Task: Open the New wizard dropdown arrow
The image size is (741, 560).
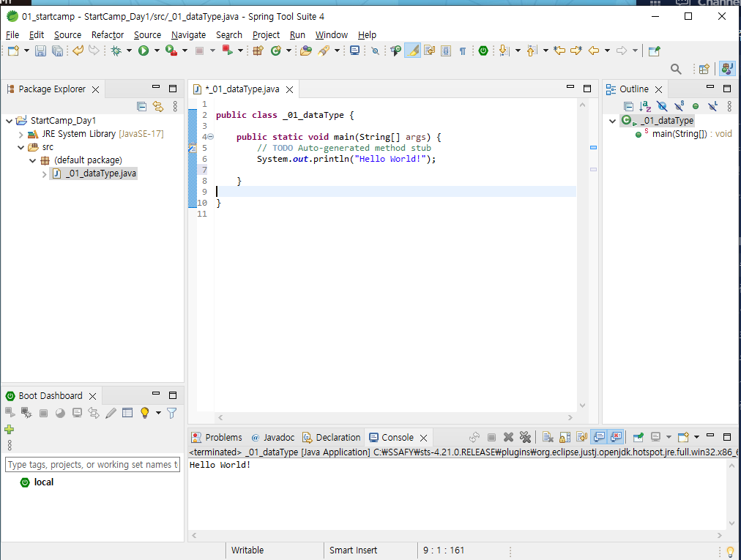Action: [26, 51]
